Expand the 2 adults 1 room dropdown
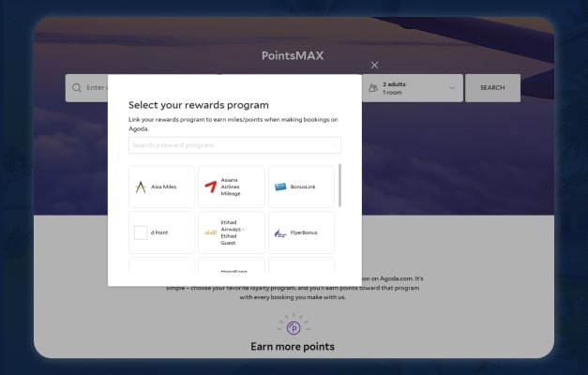This screenshot has width=588, height=375. [x=451, y=87]
